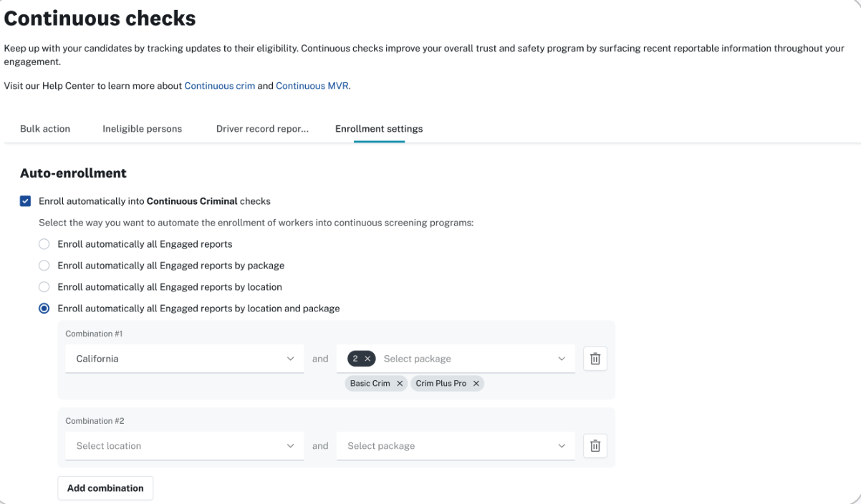Choose Enroll all Engaged reports by location

[44, 287]
